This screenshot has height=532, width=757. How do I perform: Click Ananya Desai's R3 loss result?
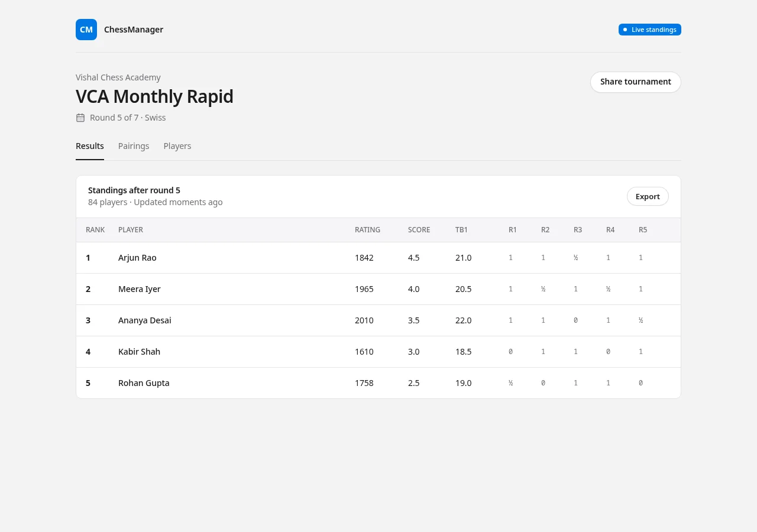click(x=576, y=320)
